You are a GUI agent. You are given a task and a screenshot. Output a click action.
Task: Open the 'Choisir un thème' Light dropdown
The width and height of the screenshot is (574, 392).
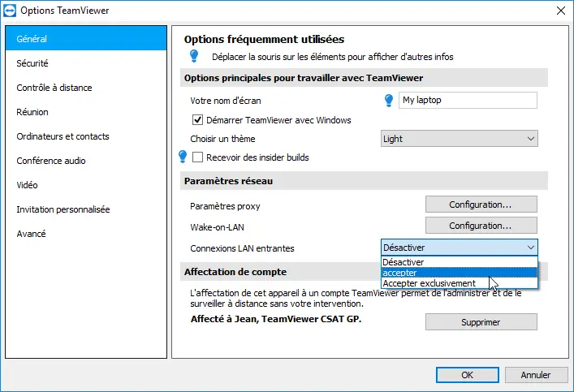tap(459, 139)
